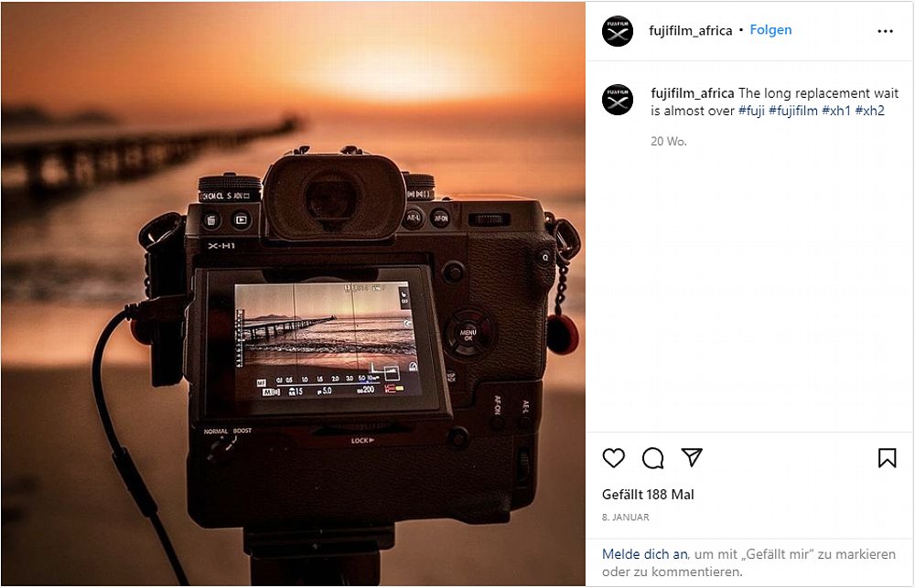Click fujifilm_africa avatar beside the caption
The image size is (915, 588).
618,100
